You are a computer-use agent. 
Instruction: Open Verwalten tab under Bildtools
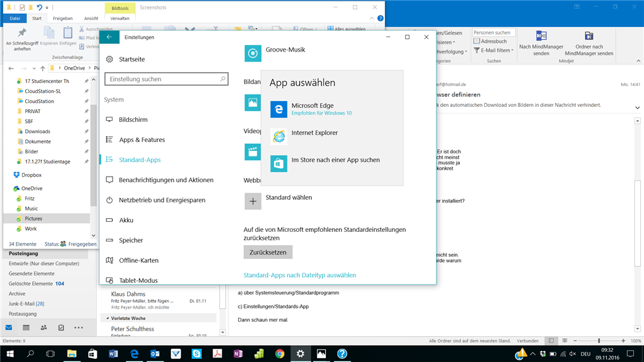pyautogui.click(x=120, y=18)
